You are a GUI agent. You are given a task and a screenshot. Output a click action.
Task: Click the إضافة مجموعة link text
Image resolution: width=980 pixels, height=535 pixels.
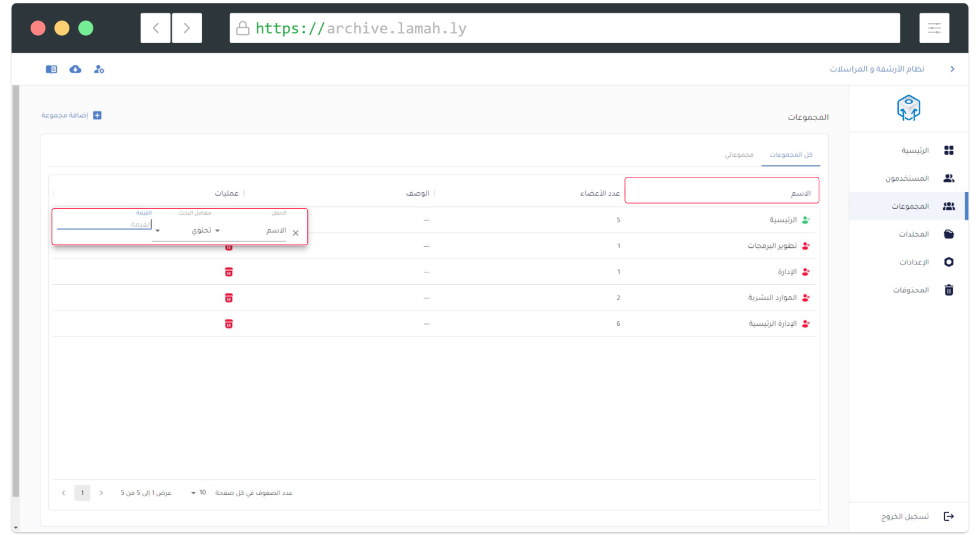click(64, 115)
